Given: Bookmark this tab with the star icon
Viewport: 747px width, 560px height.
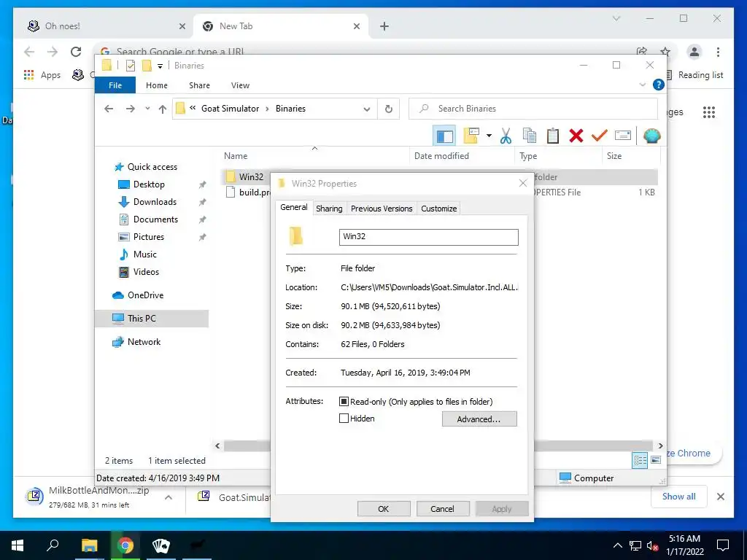Looking at the screenshot, I should point(665,52).
